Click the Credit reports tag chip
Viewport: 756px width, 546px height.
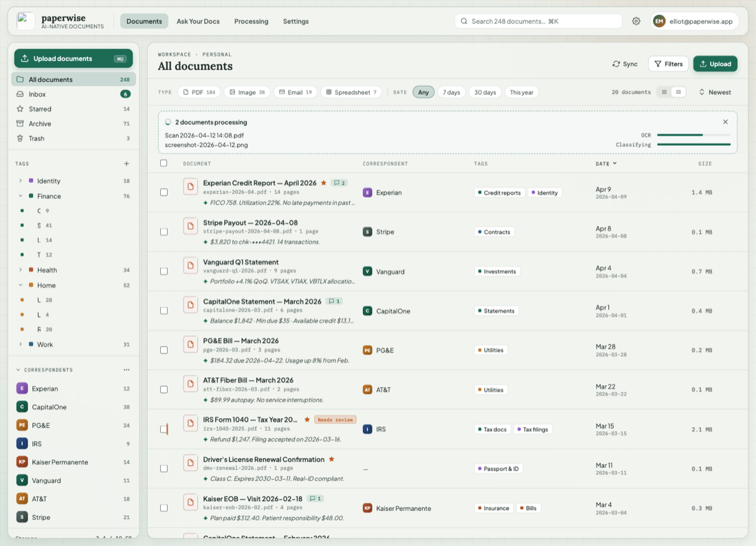pyautogui.click(x=500, y=193)
